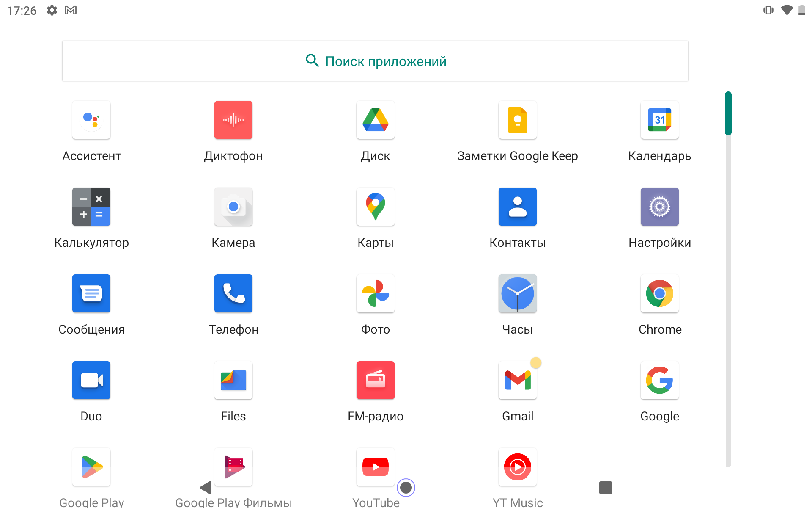
Task: Open the Сообщения messaging app
Action: tap(91, 294)
